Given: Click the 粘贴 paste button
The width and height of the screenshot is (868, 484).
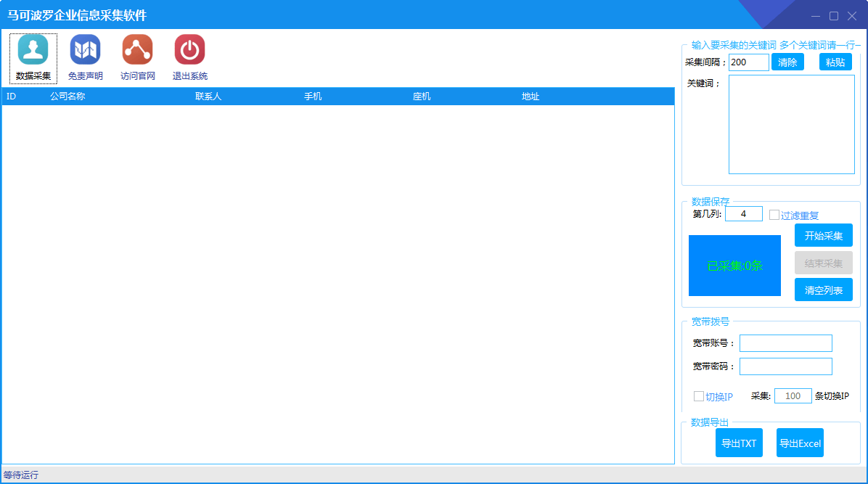Looking at the screenshot, I should coord(835,62).
